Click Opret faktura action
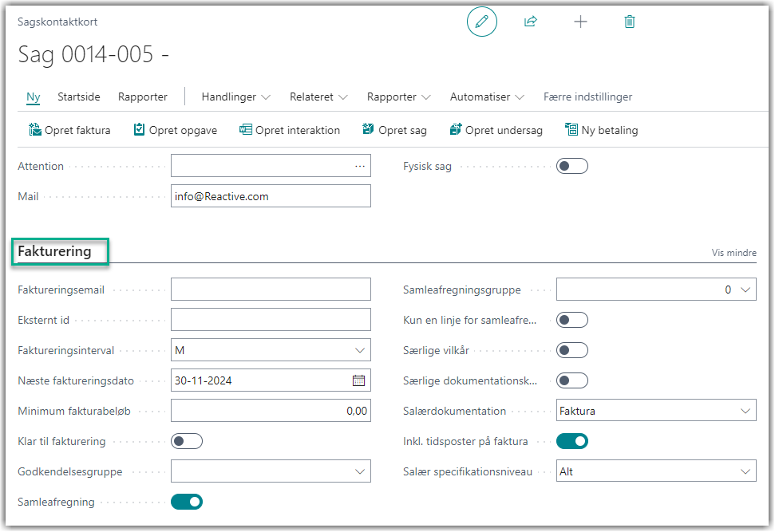The width and height of the screenshot is (775, 532). point(69,130)
